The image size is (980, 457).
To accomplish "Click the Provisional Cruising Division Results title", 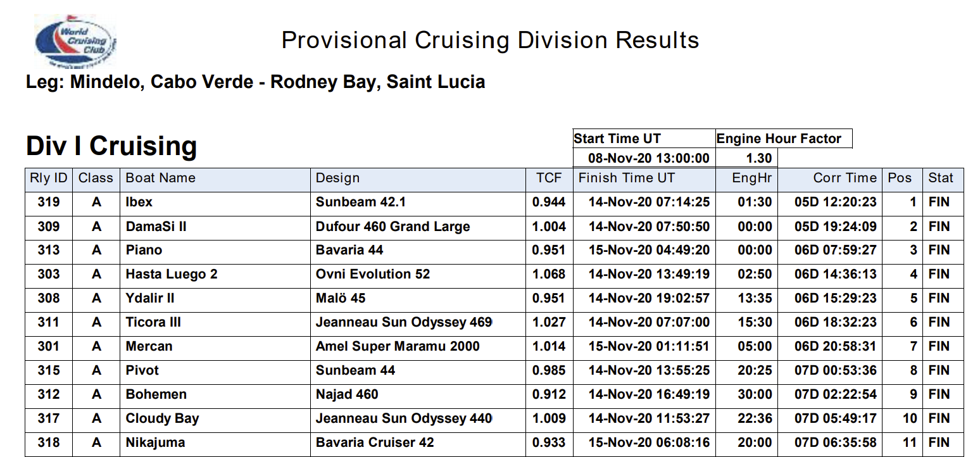I will (x=490, y=40).
